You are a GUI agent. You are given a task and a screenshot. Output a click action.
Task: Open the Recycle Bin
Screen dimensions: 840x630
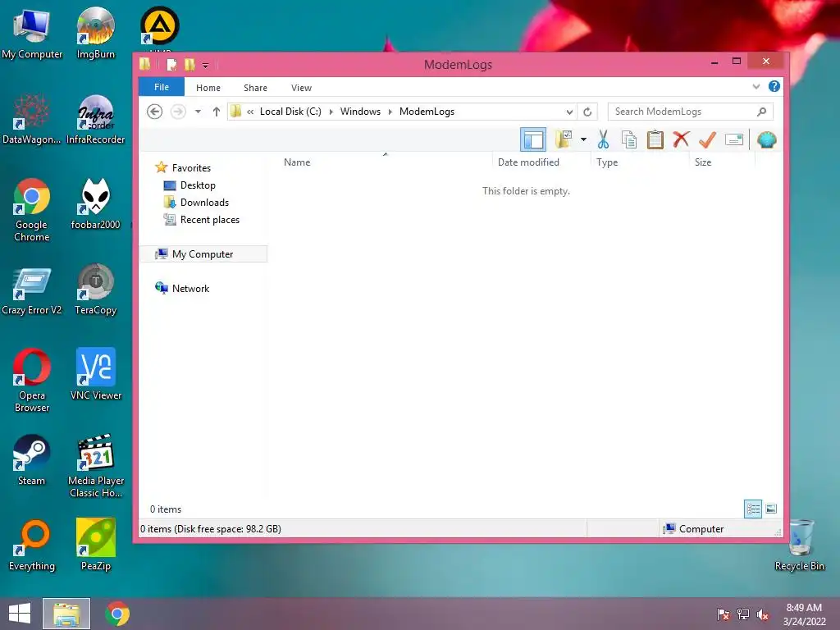(x=799, y=546)
